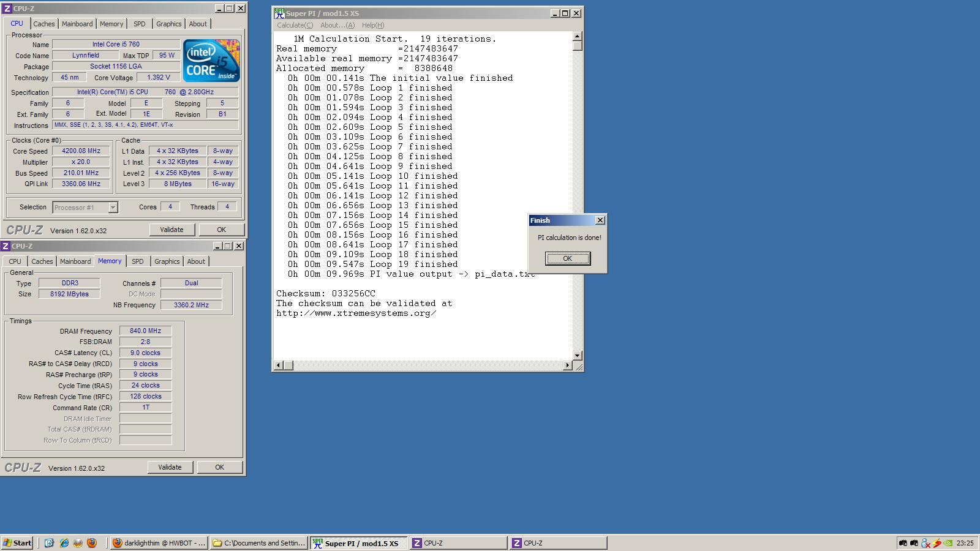
Task: Click the Level 3 cache value 8 MBytes
Action: (178, 184)
